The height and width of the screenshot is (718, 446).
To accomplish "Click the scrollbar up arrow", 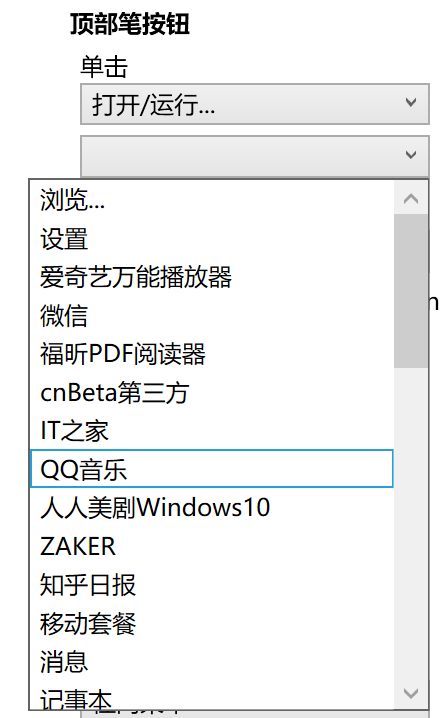I will (x=411, y=198).
